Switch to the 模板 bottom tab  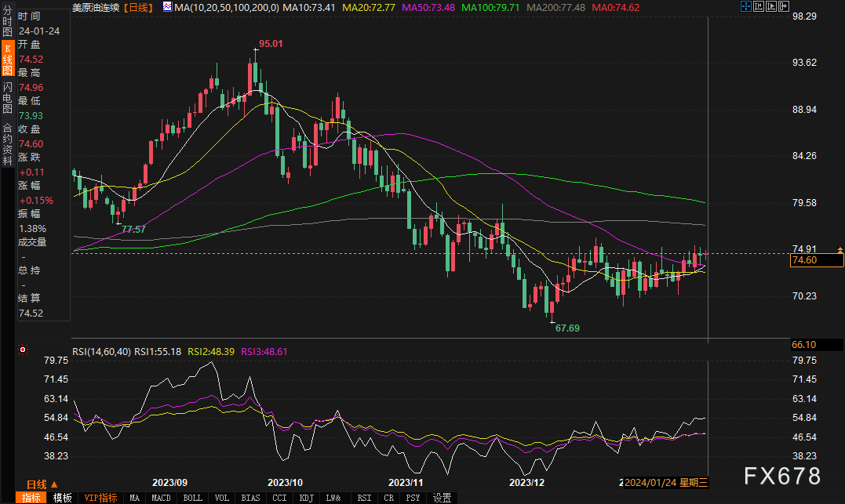63,498
